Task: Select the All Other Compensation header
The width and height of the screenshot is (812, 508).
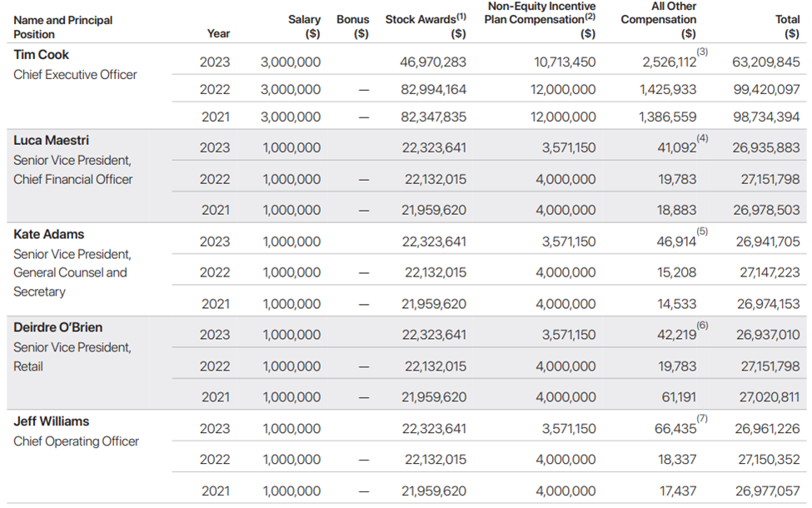Action: [658, 20]
